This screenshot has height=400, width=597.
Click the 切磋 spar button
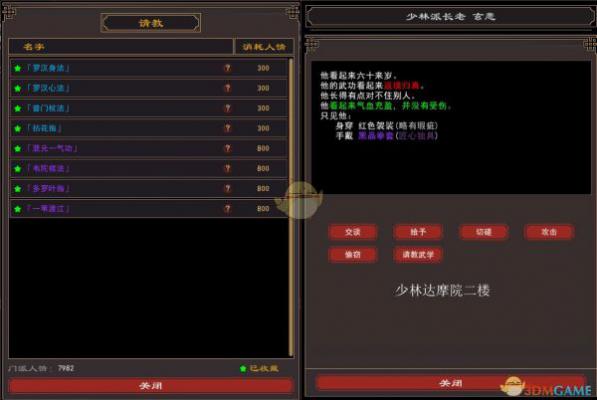click(484, 232)
